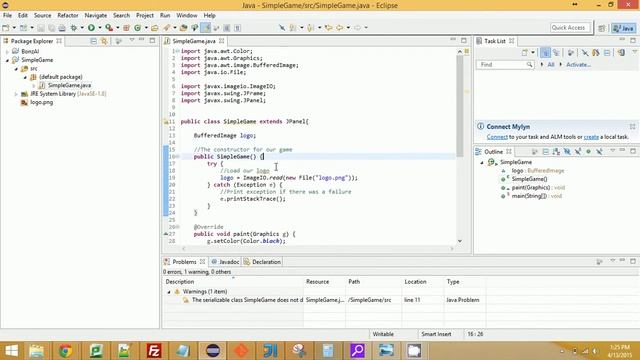Click the New Java Package icon
640x360 pixels.
127,28
